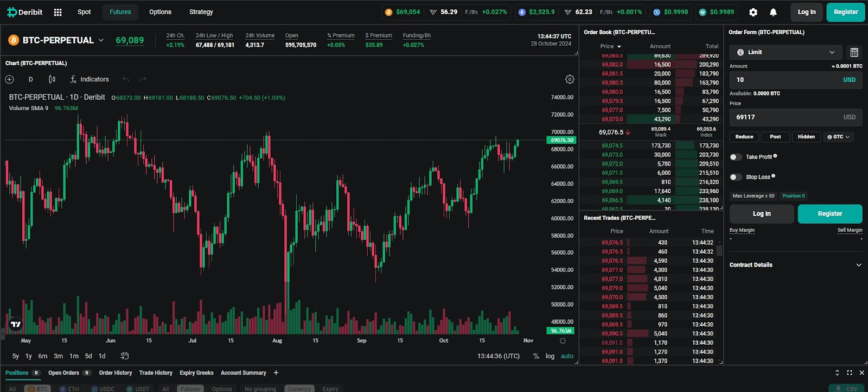Click the Take Profit info icon
This screenshot has width=868, height=392.
(775, 156)
